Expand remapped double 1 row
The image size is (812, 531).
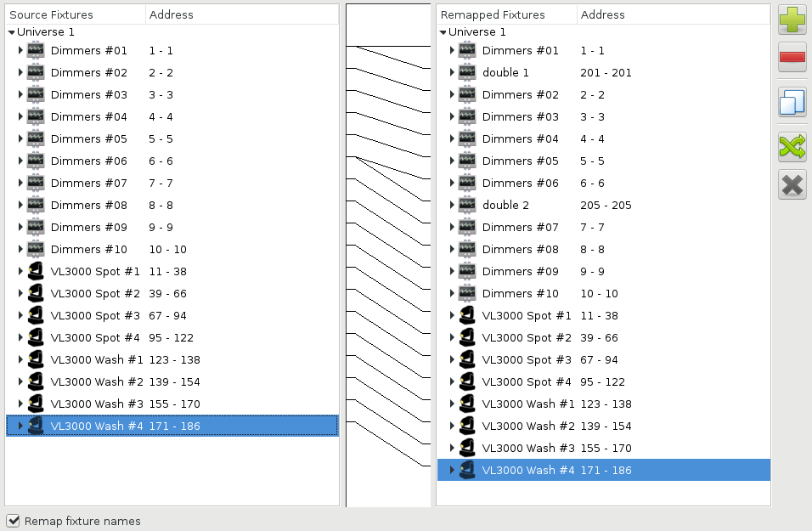(452, 72)
